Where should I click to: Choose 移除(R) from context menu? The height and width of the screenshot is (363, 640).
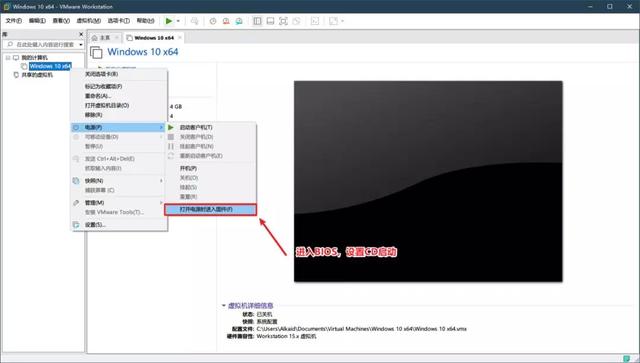coord(119,115)
